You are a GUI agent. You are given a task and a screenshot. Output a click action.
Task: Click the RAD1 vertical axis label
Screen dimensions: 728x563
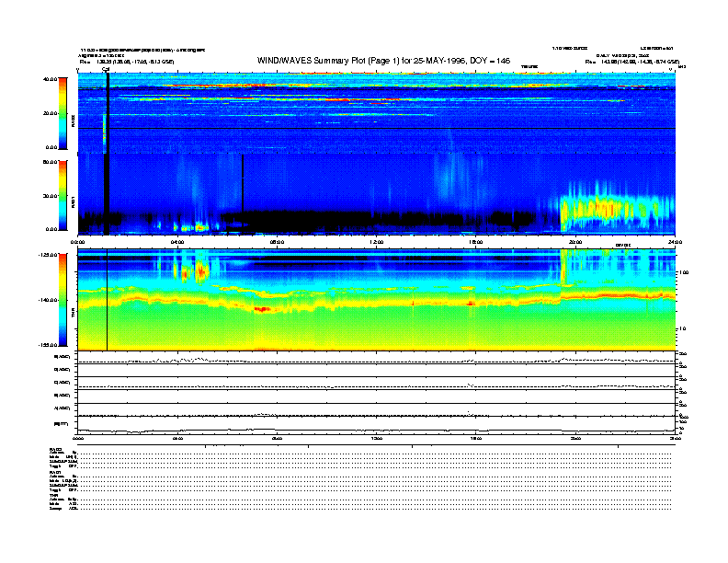pyautogui.click(x=73, y=202)
